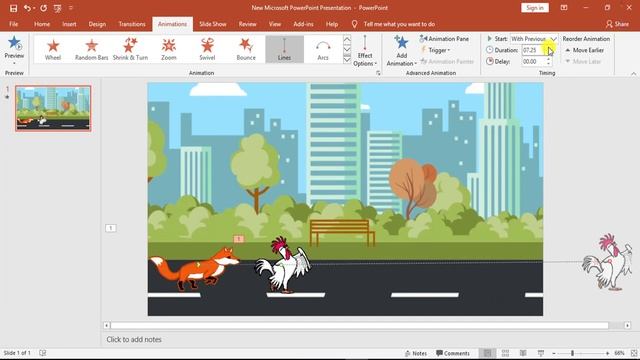The height and width of the screenshot is (360, 640).
Task: Select the Swivel animation effect
Action: click(x=207, y=49)
